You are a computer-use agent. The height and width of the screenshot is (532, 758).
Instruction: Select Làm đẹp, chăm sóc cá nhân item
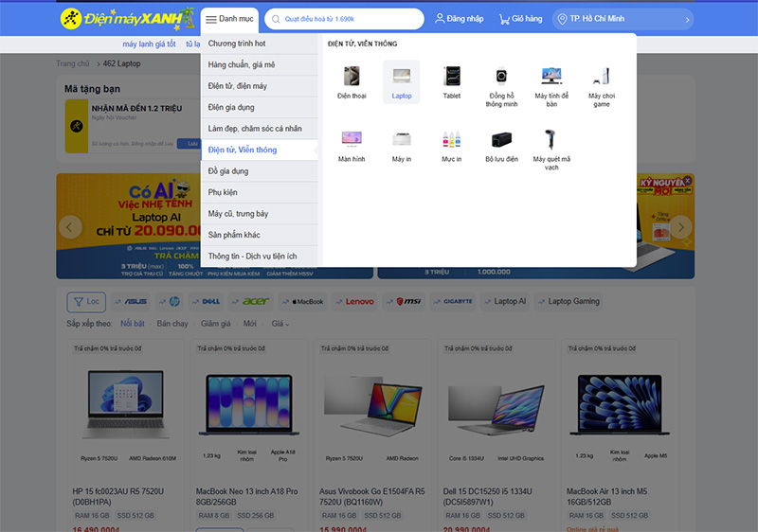click(x=260, y=129)
